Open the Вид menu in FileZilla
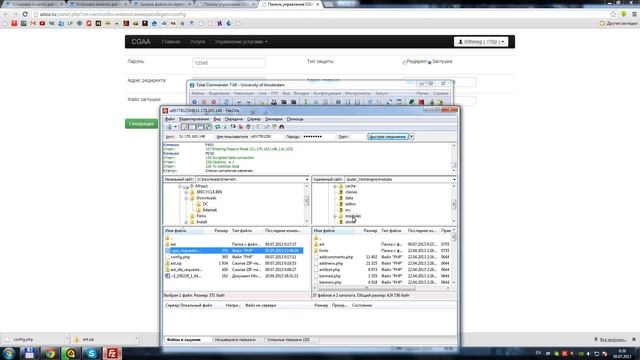This screenshot has width=640, height=360. (217, 119)
